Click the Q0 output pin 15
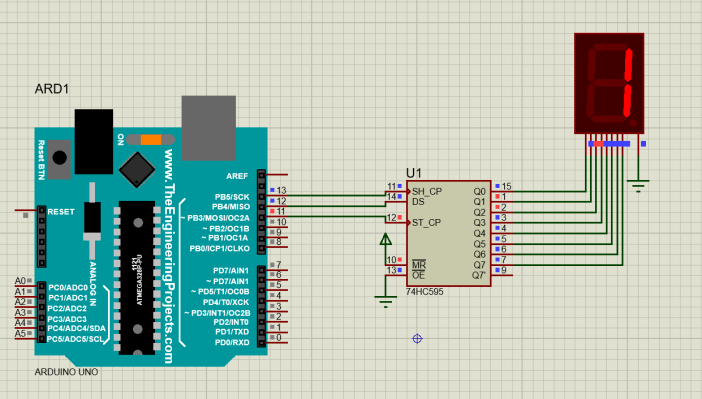The image size is (702, 399). (501, 191)
